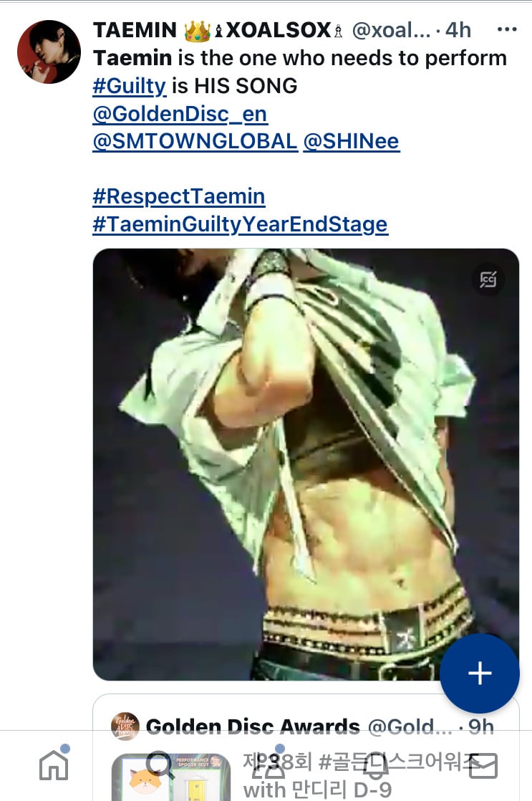This screenshot has height=801, width=532.
Task: Open the Communities people tab
Action: (268, 765)
